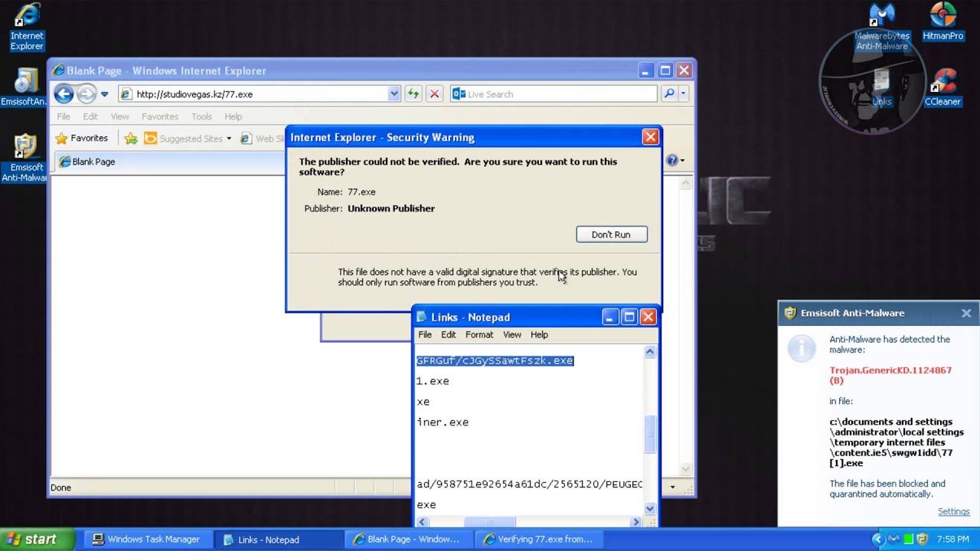This screenshot has height=551, width=980.
Task: Open the View menu in Notepad
Action: [512, 334]
